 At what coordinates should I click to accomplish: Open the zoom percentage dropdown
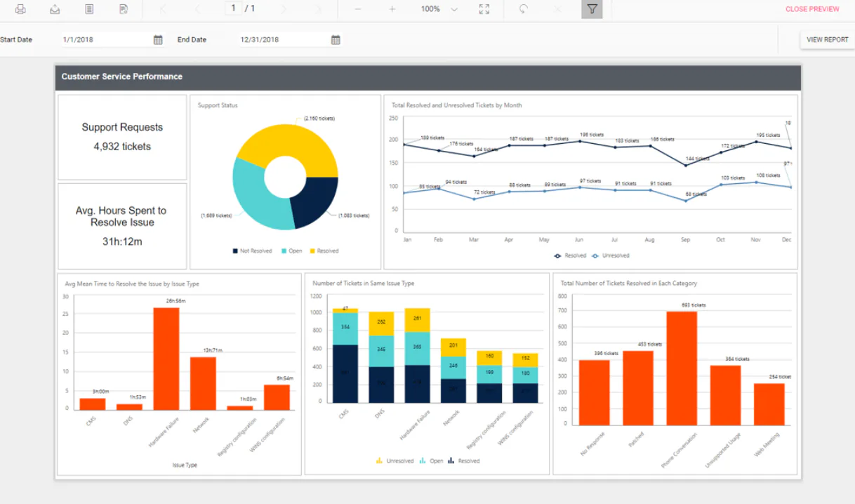tap(454, 9)
